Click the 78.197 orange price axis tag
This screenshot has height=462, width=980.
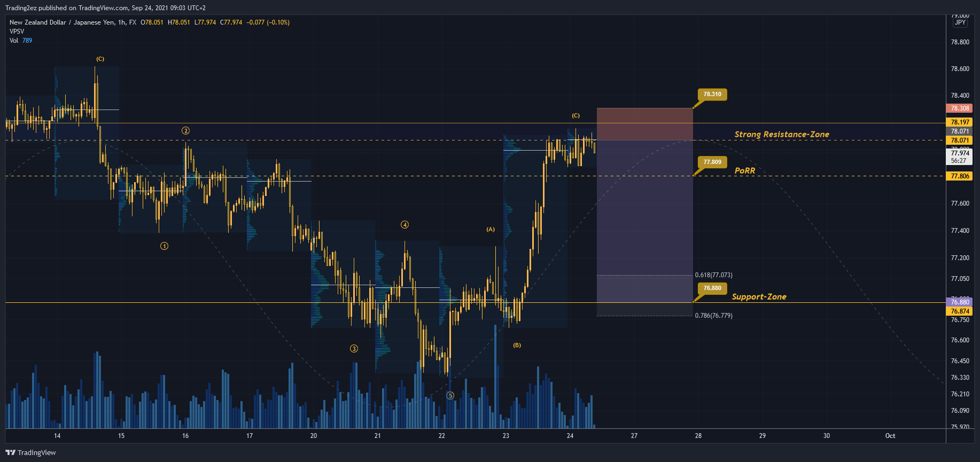tap(960, 122)
